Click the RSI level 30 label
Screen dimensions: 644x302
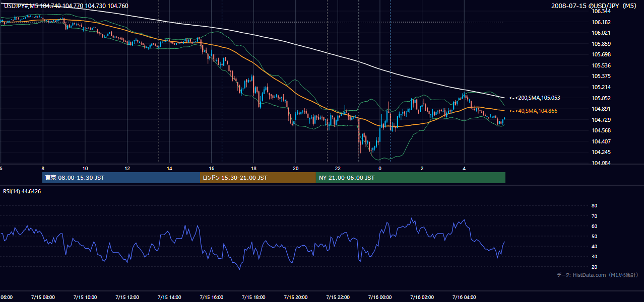pos(594,256)
